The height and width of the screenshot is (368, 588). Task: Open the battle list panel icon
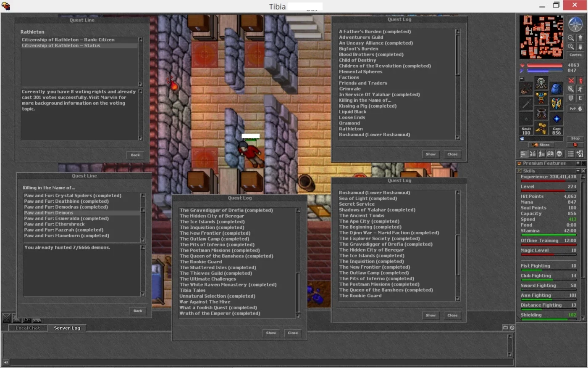click(533, 154)
